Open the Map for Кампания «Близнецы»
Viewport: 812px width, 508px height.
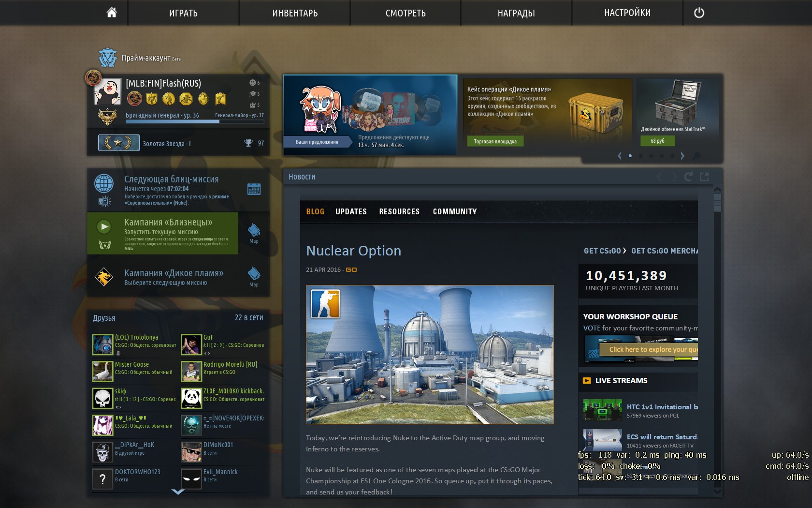click(x=254, y=233)
